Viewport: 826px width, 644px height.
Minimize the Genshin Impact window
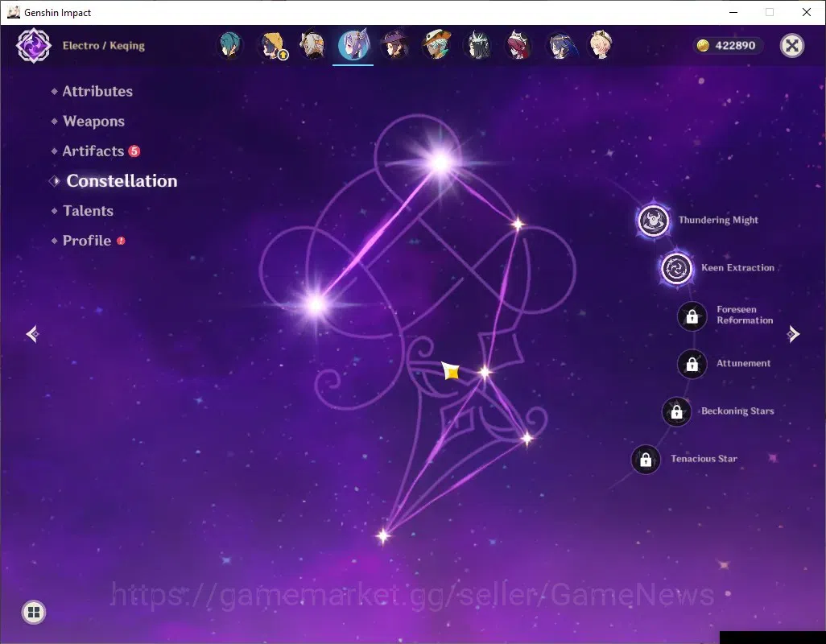[x=733, y=12]
